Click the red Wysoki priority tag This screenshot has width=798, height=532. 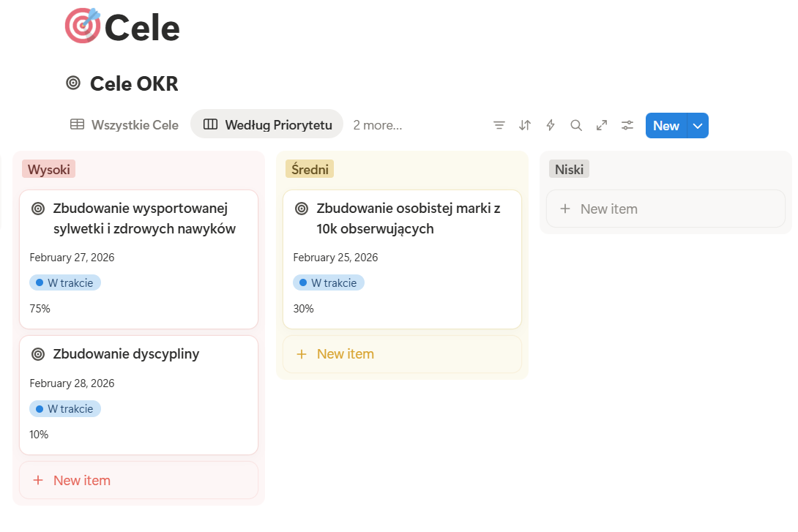point(49,170)
